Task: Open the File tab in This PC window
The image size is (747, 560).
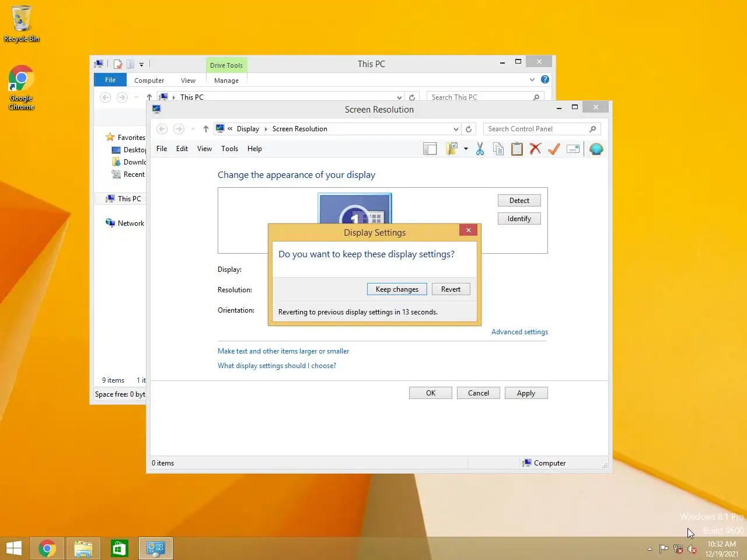Action: pyautogui.click(x=110, y=80)
